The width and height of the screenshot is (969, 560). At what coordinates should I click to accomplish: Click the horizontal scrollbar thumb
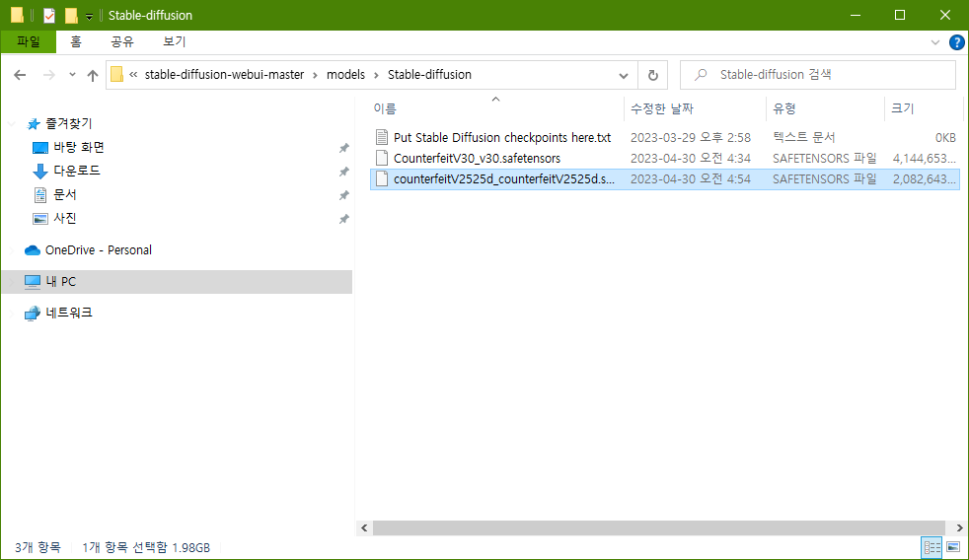[659, 527]
